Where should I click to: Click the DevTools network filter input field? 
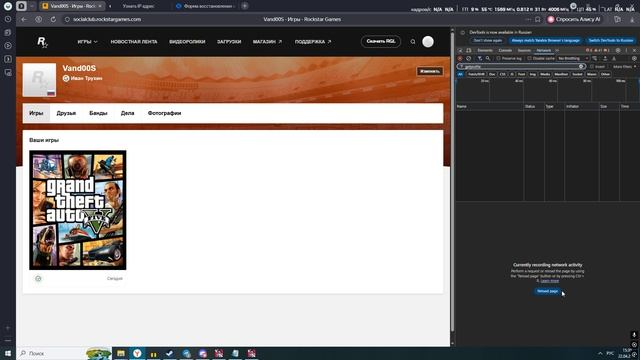[520, 67]
